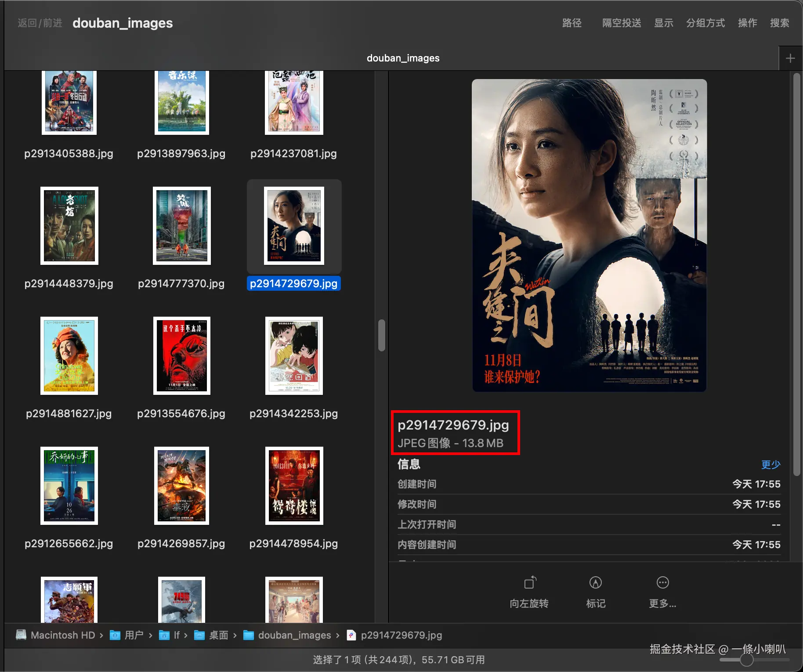Viewport: 803px width, 672px height.
Task: Click file name p2913405388.jpg
Action: [x=69, y=154]
